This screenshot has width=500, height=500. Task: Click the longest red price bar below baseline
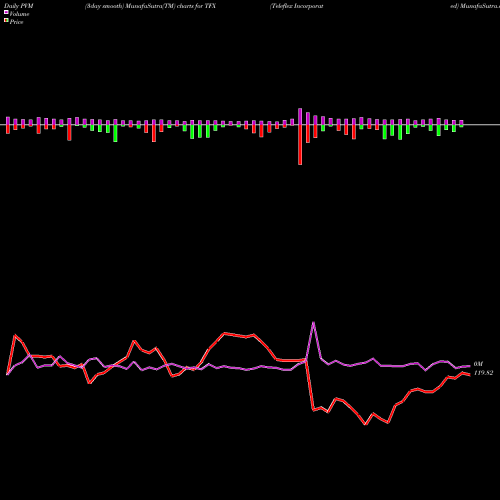(x=300, y=145)
